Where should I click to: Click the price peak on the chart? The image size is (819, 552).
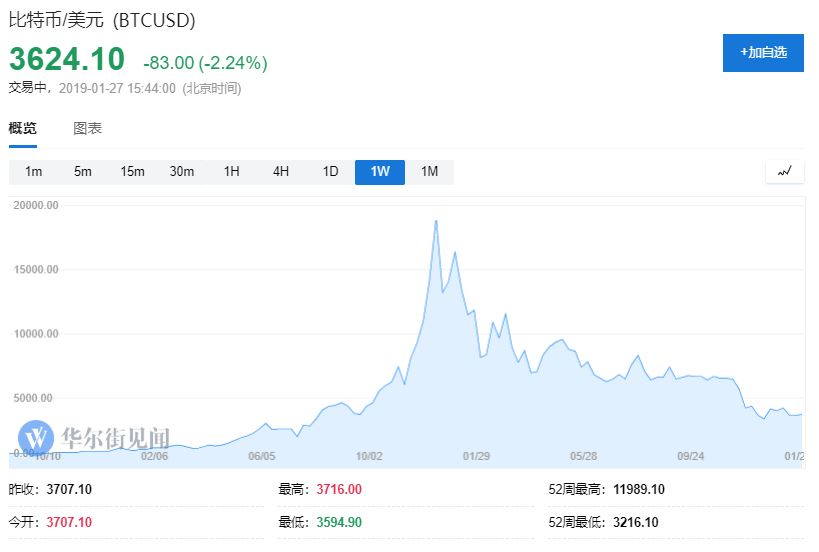(436, 221)
